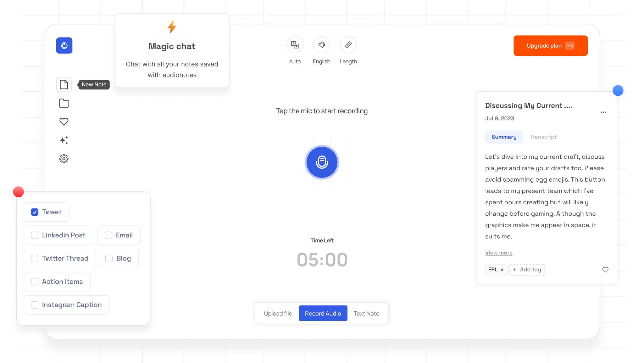Select the Summary tab
Screen dimensions: 644x363
[x=504, y=137]
